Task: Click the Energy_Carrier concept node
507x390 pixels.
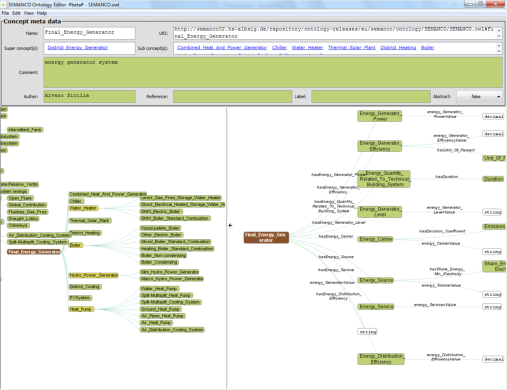Action: [x=376, y=239]
